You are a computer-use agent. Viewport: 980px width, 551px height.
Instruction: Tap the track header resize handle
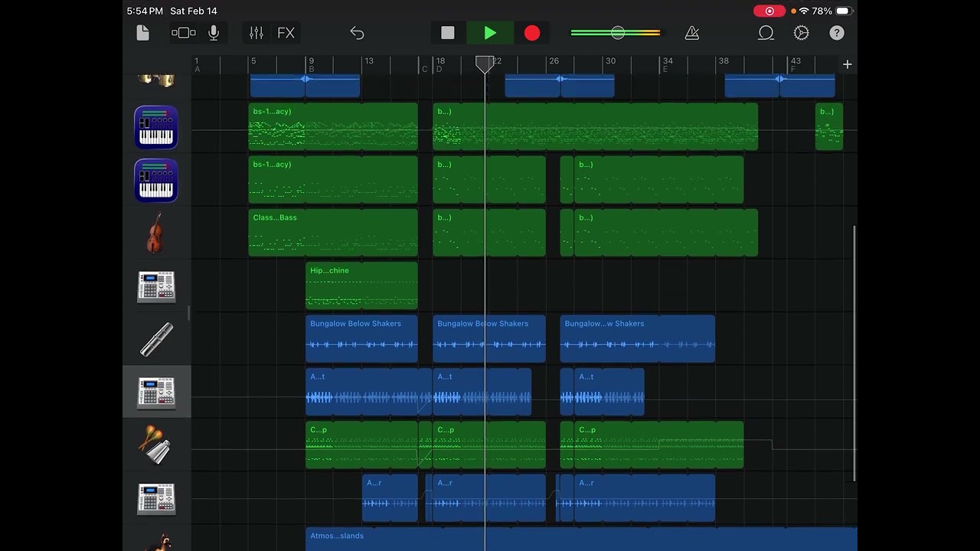point(188,313)
